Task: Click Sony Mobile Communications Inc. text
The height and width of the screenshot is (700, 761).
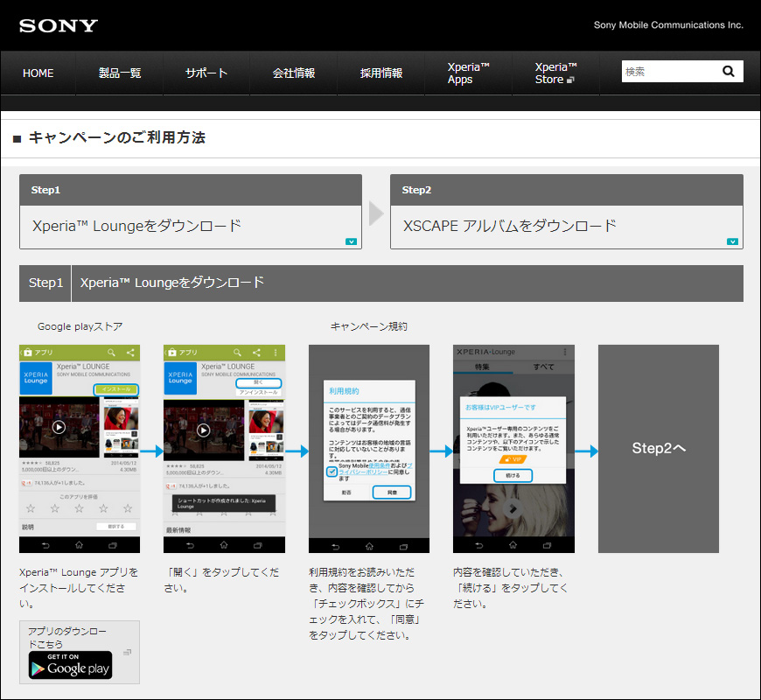Action: pyautogui.click(x=668, y=24)
